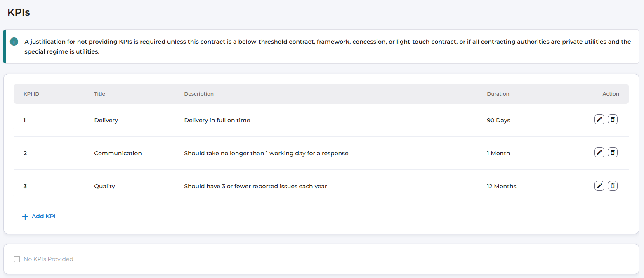
Task: Click the 12 Months duration cell
Action: pyautogui.click(x=501, y=186)
